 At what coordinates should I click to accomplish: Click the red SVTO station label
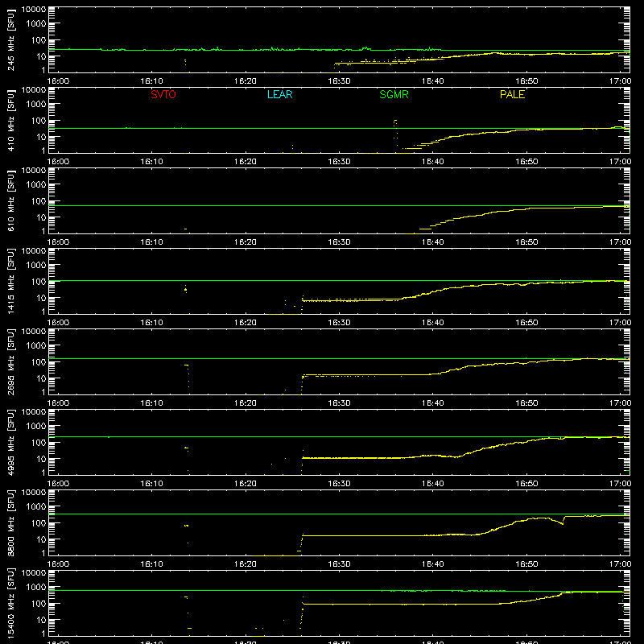click(x=163, y=94)
